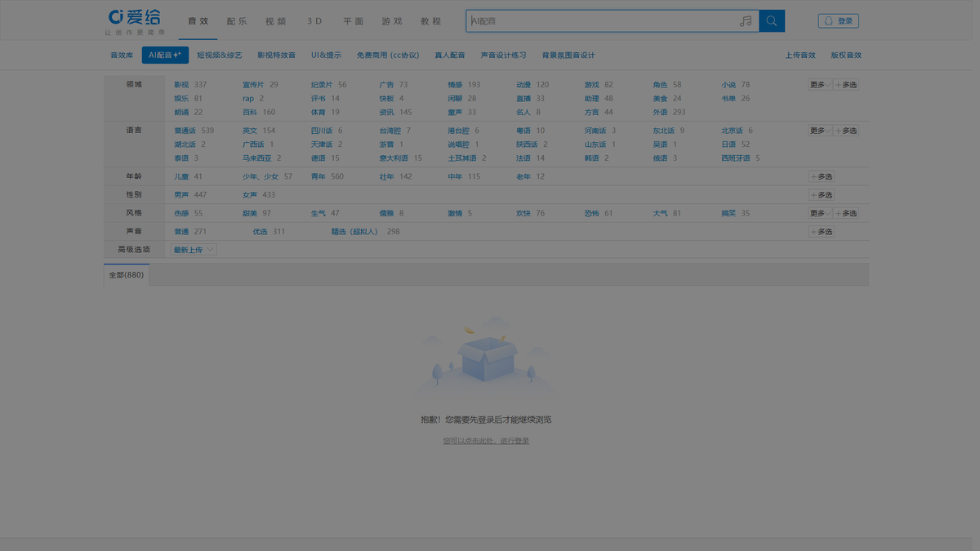Open 免费商用 (cc协议) sub navigation item

(388, 56)
